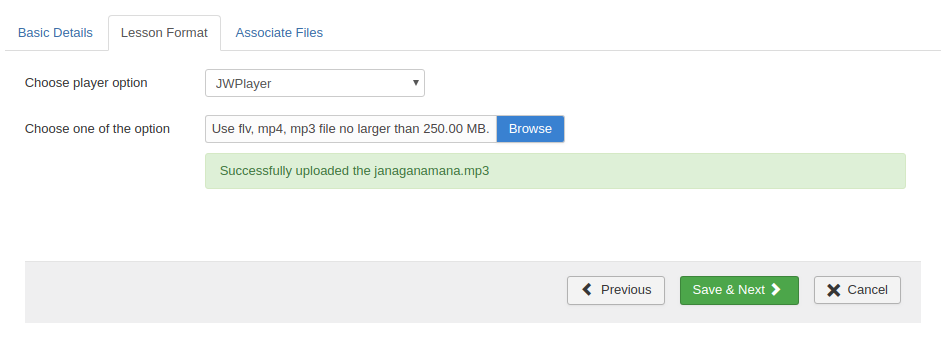Screen dimensions: 942x364
Task: Click the right chevron icon on Save & Next
Action: (776, 290)
